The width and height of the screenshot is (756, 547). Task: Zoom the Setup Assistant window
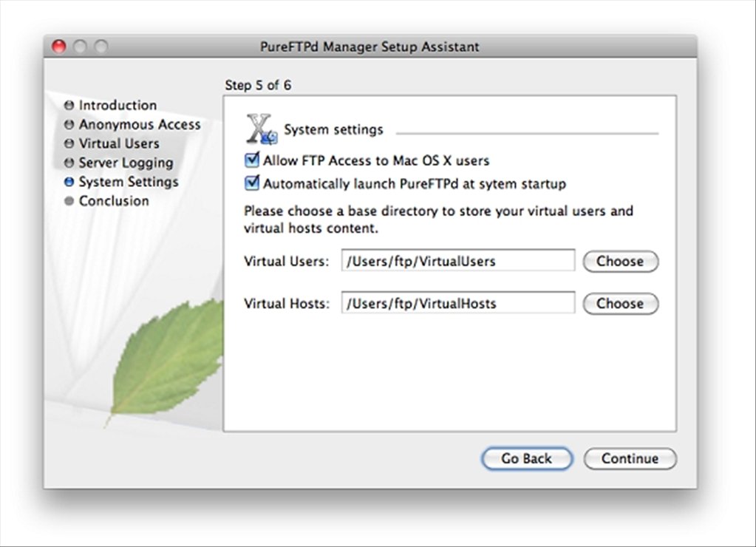(x=101, y=47)
